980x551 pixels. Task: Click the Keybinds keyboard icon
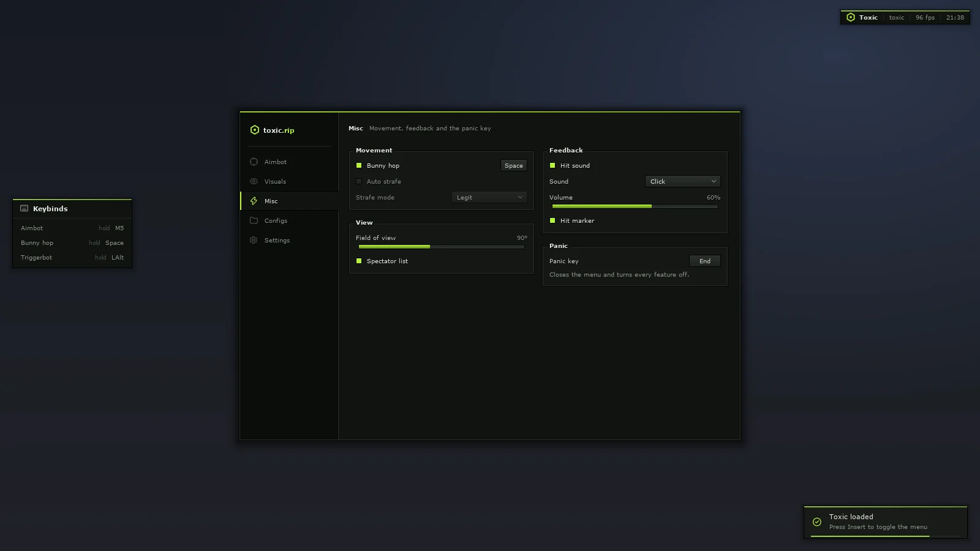[x=24, y=208]
